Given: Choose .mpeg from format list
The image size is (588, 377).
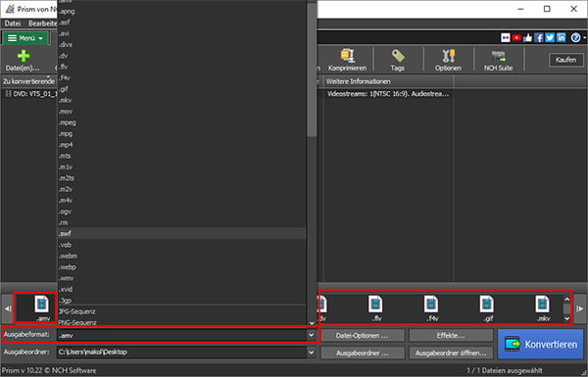Looking at the screenshot, I should click(182, 122).
